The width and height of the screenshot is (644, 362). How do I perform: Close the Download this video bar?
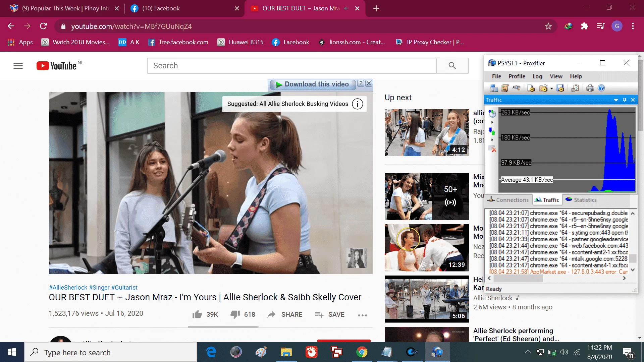(x=369, y=83)
